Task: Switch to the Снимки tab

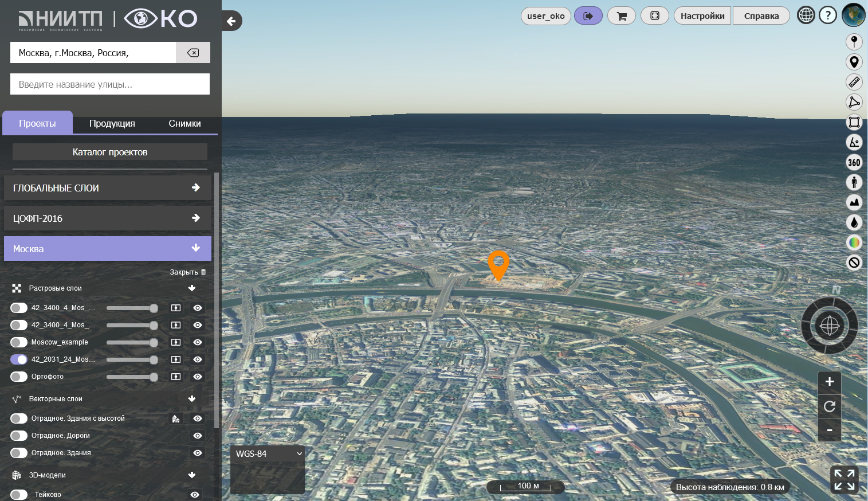Action: point(184,123)
